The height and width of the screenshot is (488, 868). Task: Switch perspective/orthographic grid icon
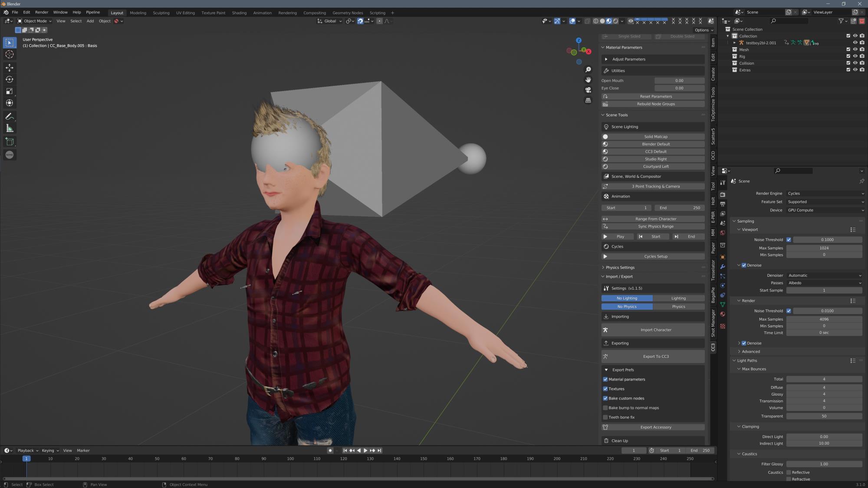(x=588, y=100)
